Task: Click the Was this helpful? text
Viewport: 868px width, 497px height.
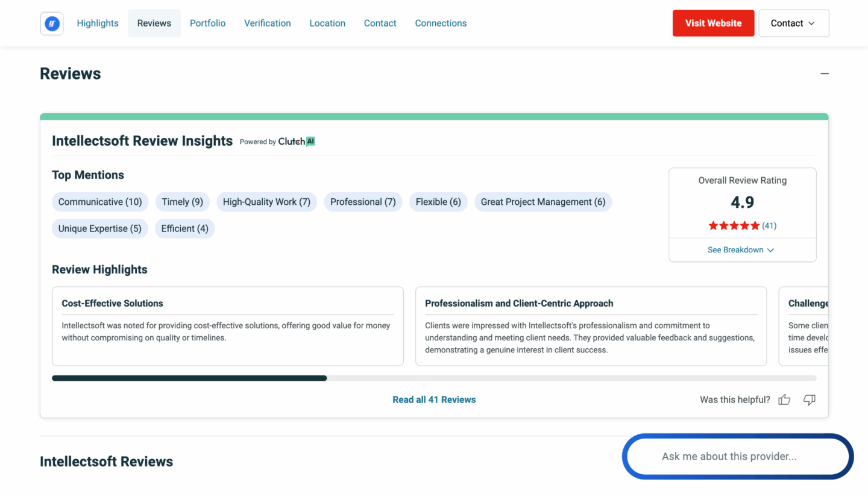Action: pyautogui.click(x=735, y=399)
